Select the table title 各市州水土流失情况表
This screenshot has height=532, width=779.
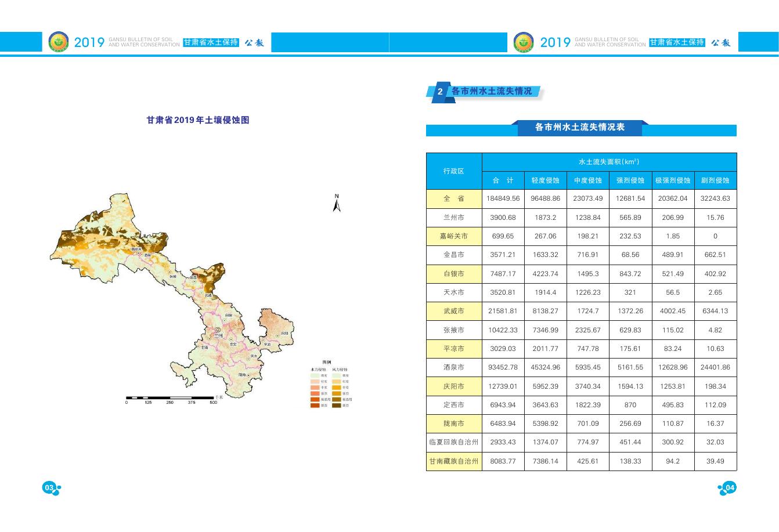(580, 127)
